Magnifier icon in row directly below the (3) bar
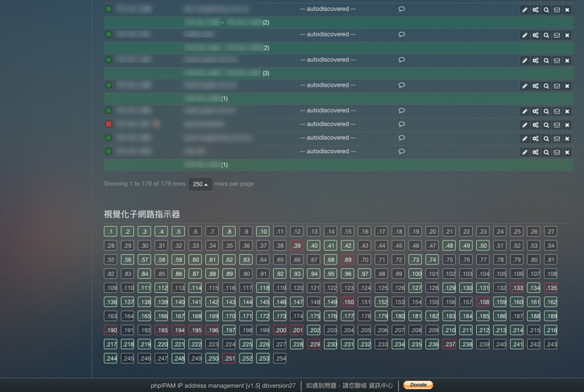Screen dimensions: 584x392 tap(546, 86)
